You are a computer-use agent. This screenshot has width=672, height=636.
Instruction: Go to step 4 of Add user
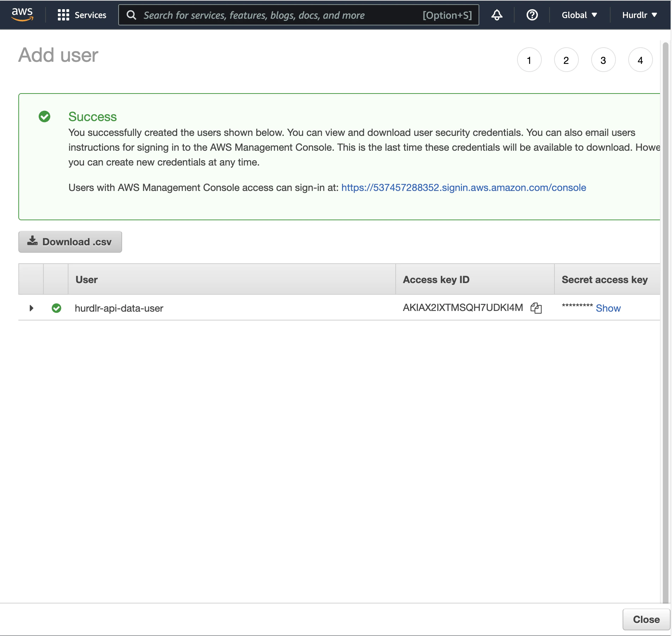[x=640, y=60]
